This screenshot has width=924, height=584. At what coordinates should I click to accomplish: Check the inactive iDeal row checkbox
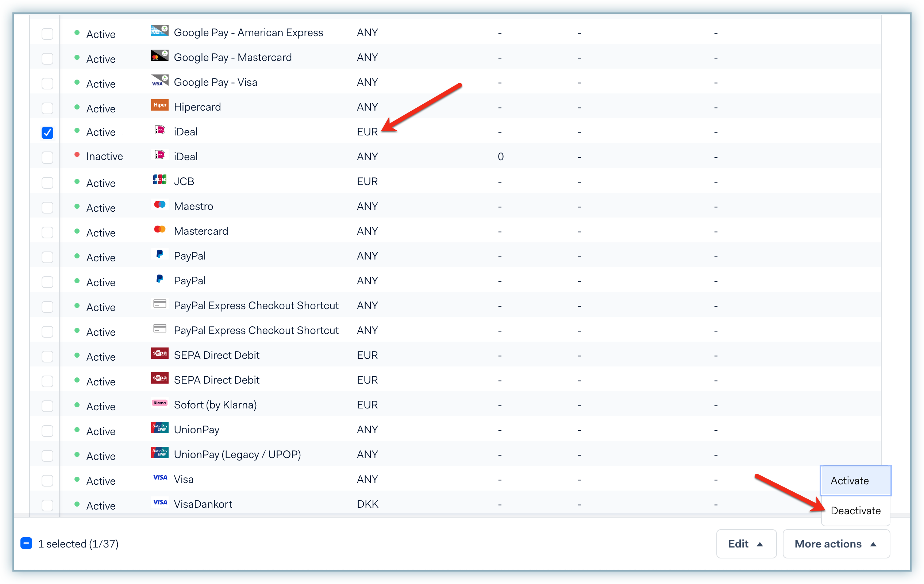47,158
